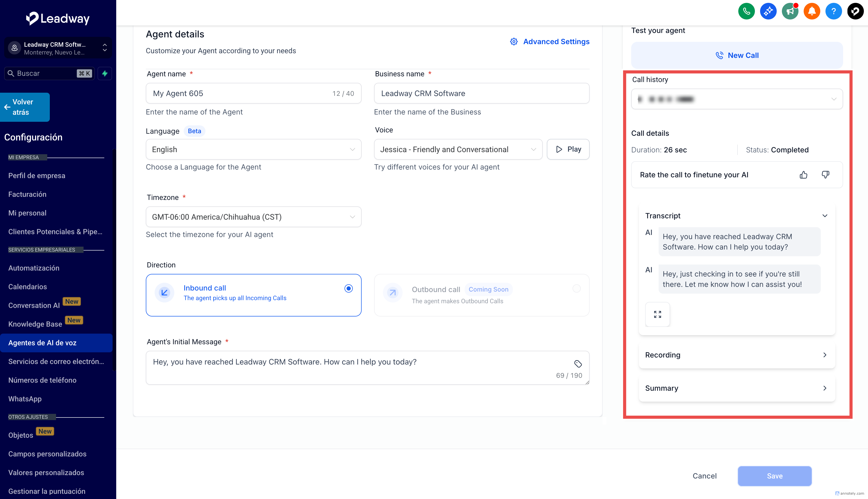Image resolution: width=868 pixels, height=499 pixels.
Task: Click the megaphone announcements icon
Action: (790, 11)
